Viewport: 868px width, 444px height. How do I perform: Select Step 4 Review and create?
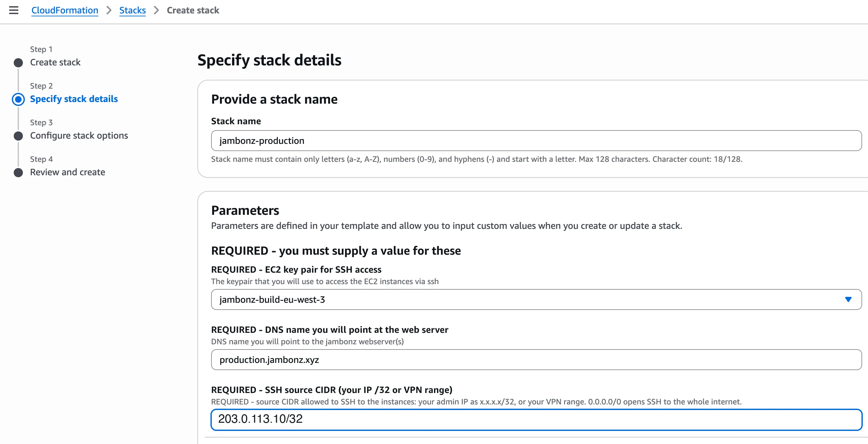coord(67,172)
